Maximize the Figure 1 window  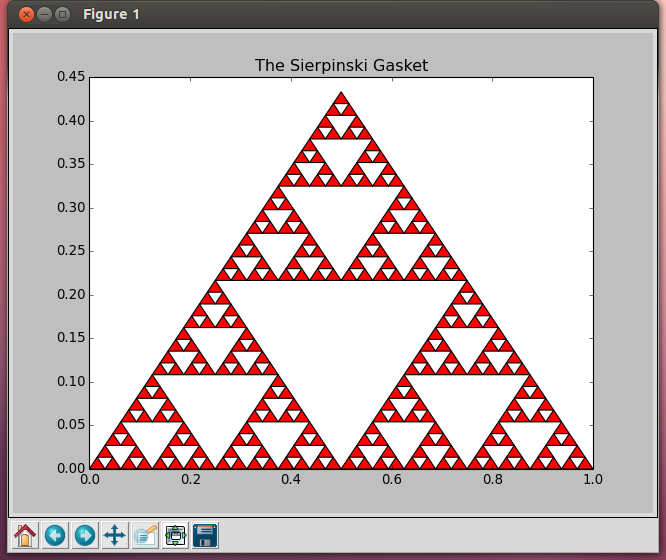(x=63, y=14)
